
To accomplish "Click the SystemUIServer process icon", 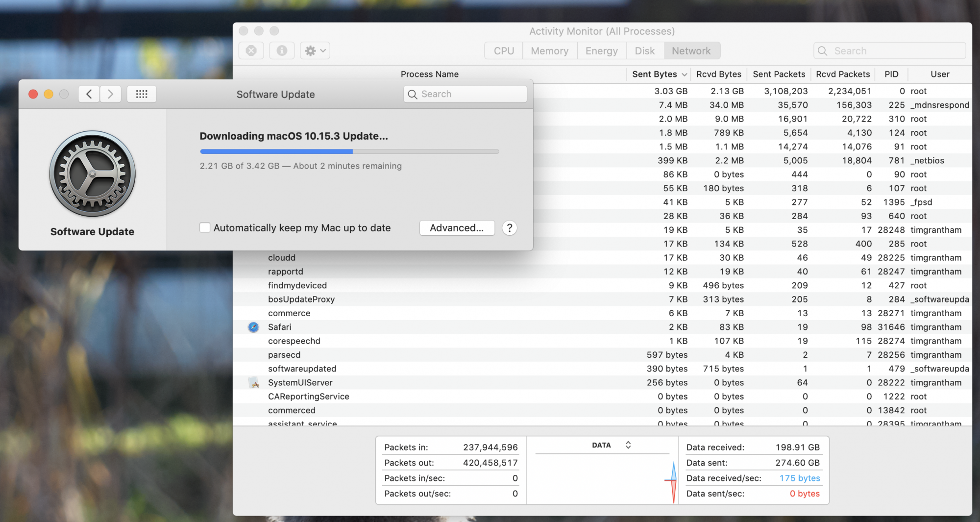I will pos(253,383).
